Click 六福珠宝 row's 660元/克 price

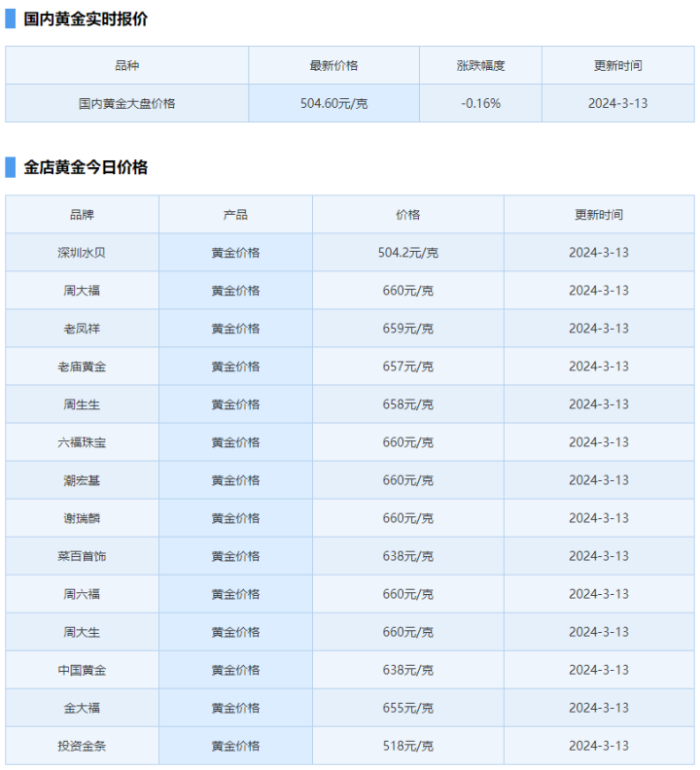[407, 442]
